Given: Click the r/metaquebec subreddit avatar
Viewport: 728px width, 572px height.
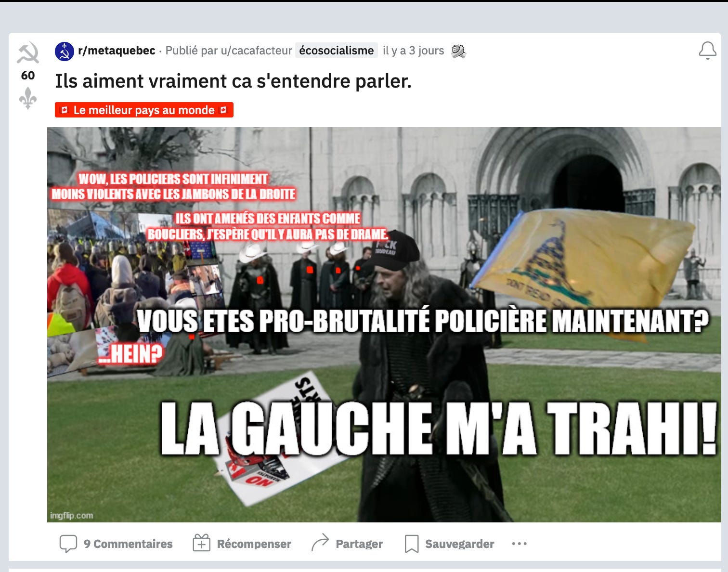Looking at the screenshot, I should [x=64, y=51].
